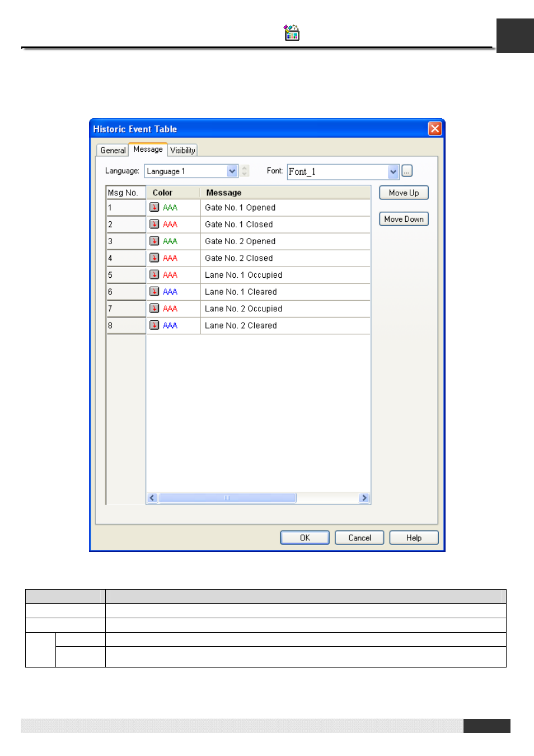534x756 pixels.
Task: Open font browse ellipsis button
Action: tap(407, 171)
